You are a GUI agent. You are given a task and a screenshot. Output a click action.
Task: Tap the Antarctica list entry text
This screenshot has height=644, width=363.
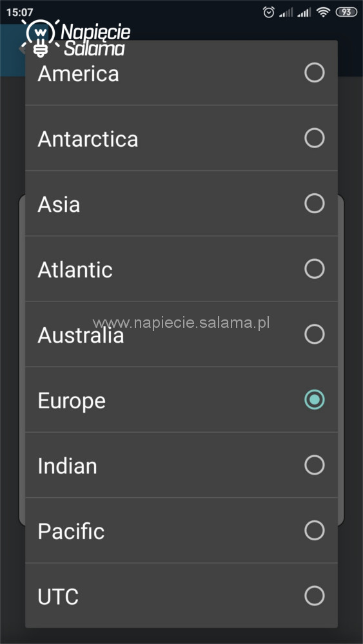[88, 139]
